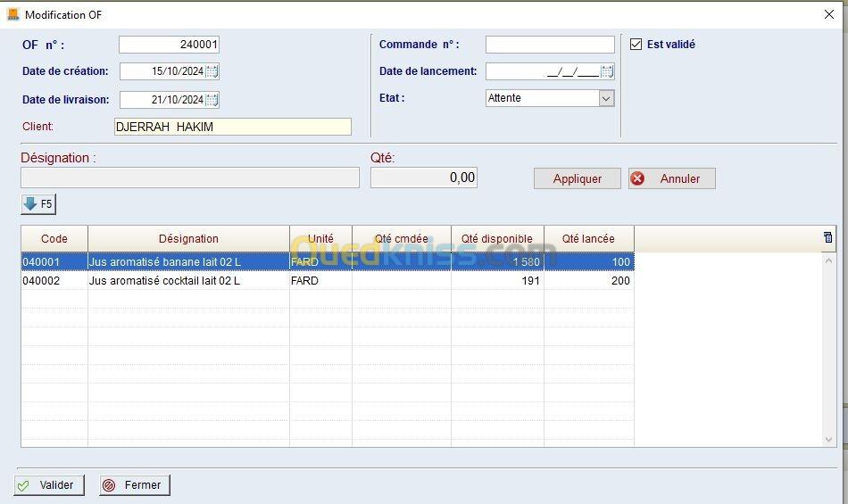Click the application icon in the title bar
This screenshot has height=504, width=848.
[12, 14]
